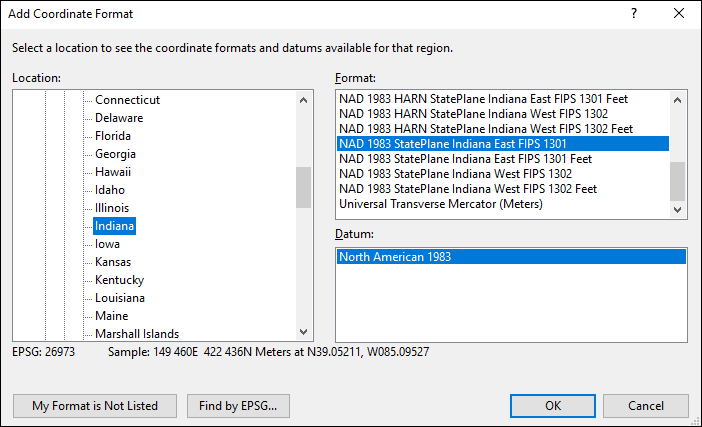Select Illinois in the Location tree

pyautogui.click(x=112, y=208)
